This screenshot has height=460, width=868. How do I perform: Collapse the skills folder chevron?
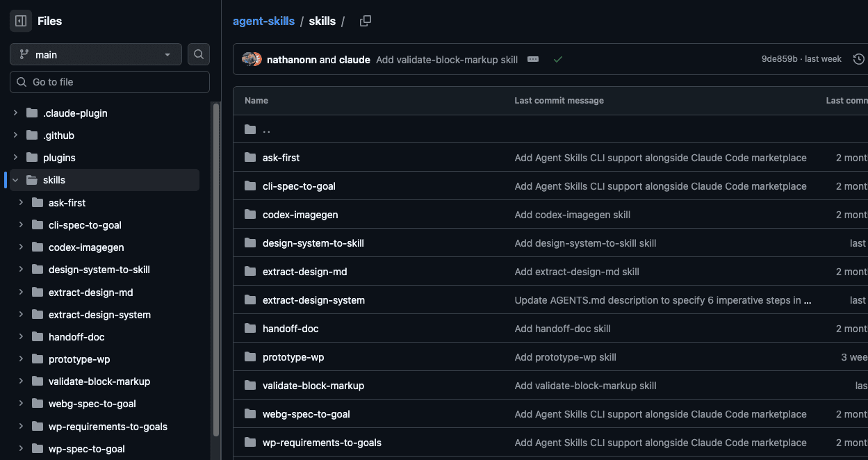click(15, 180)
